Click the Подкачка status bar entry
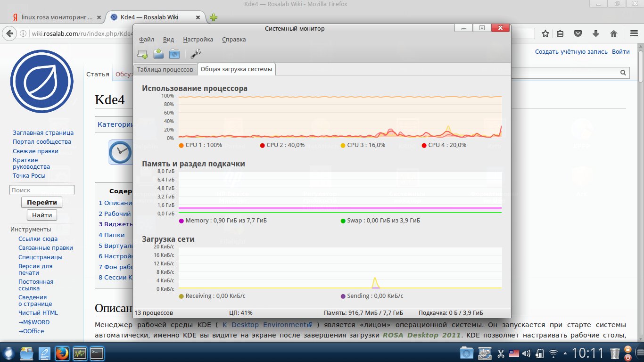 click(451, 313)
